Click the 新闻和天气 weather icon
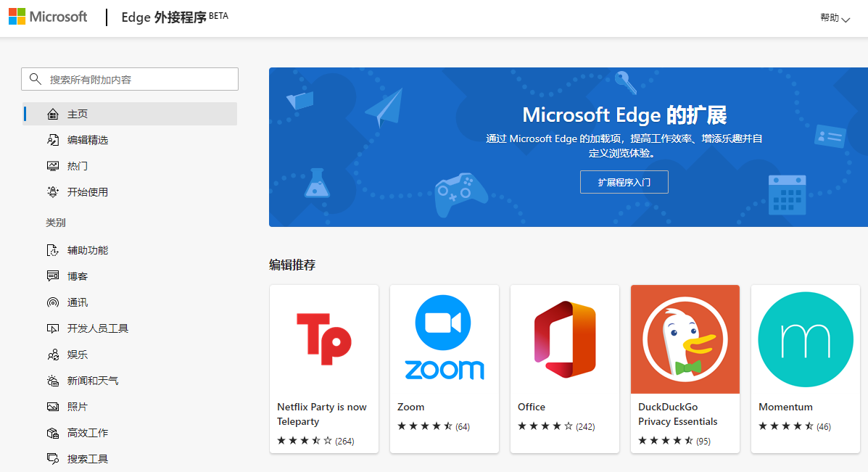This screenshot has height=472, width=868. (53, 381)
